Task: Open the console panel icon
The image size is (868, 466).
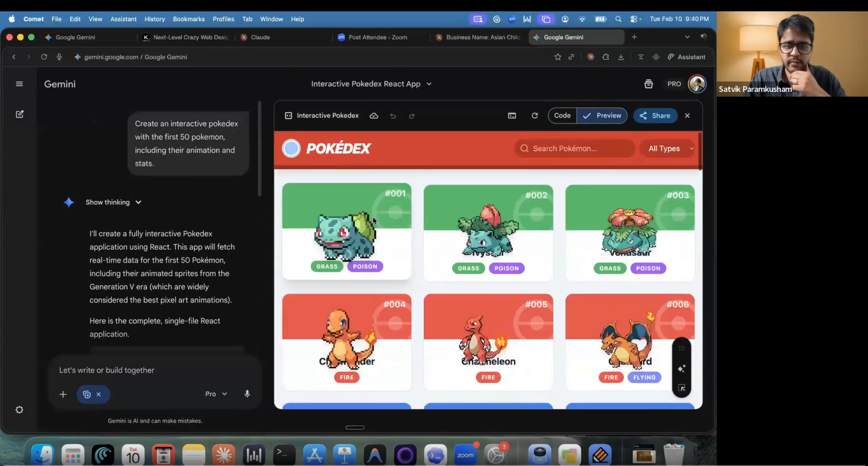Action: pyautogui.click(x=512, y=116)
